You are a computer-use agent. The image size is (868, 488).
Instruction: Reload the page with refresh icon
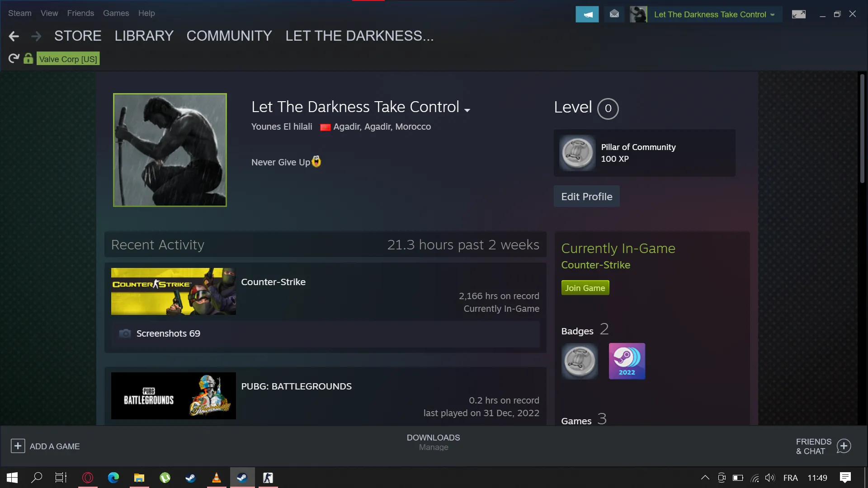click(x=14, y=59)
